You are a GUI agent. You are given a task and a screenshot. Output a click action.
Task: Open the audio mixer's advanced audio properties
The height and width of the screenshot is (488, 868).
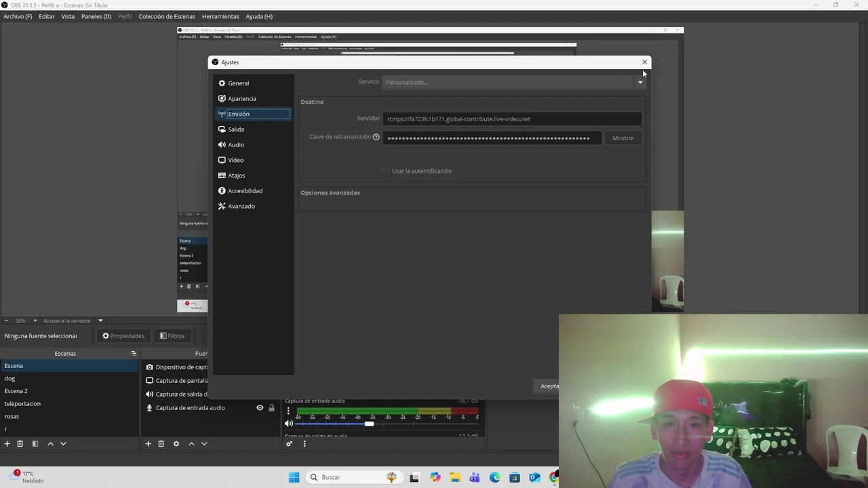pos(289,444)
